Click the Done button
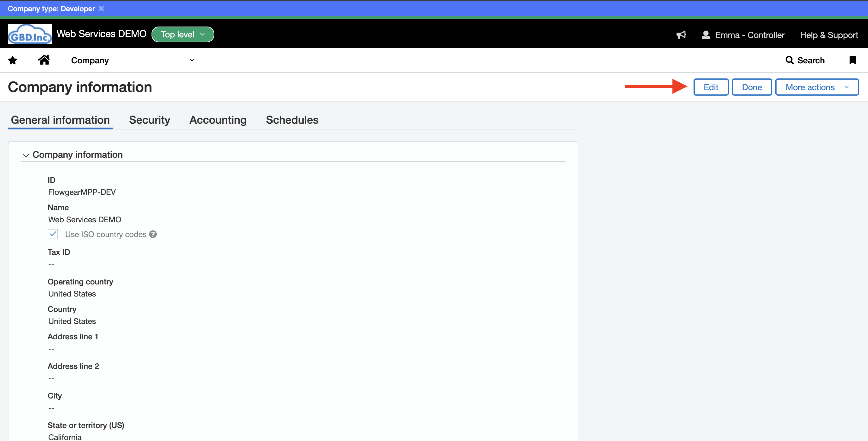The image size is (868, 441). (752, 87)
